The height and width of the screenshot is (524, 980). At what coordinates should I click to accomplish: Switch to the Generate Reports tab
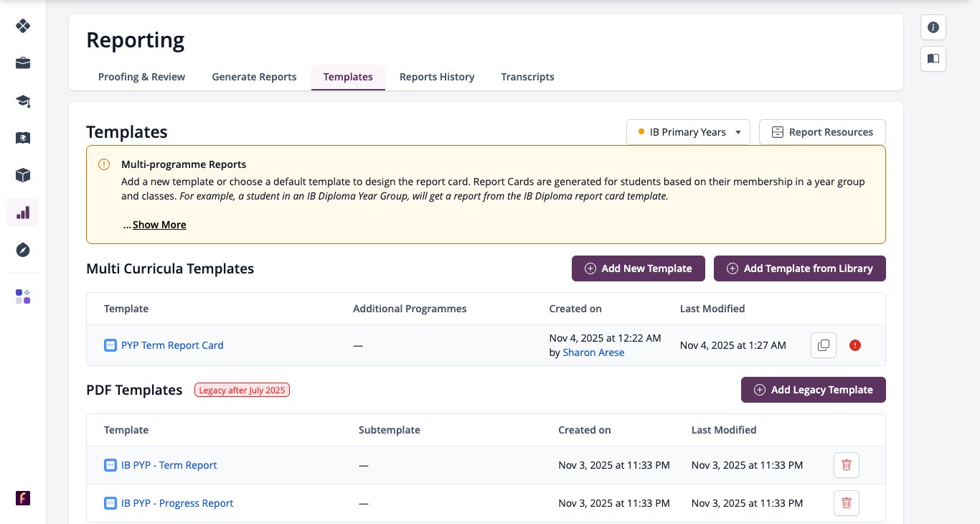tap(254, 77)
